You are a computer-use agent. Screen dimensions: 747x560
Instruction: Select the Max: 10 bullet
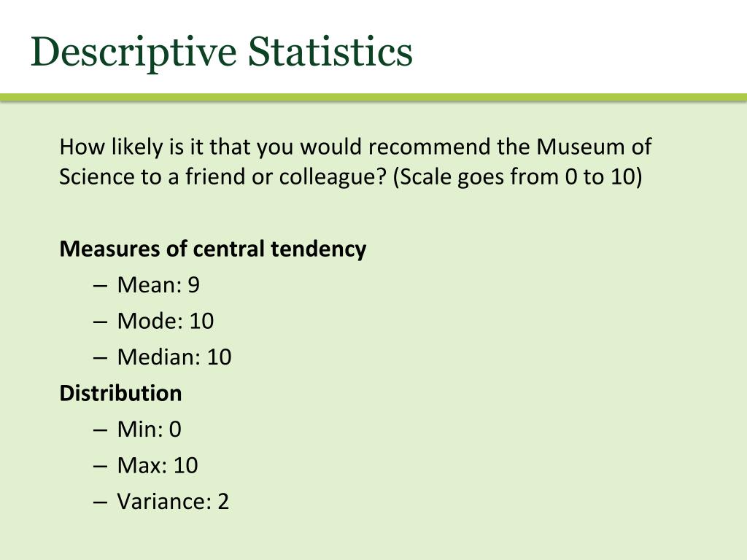pyautogui.click(x=158, y=465)
